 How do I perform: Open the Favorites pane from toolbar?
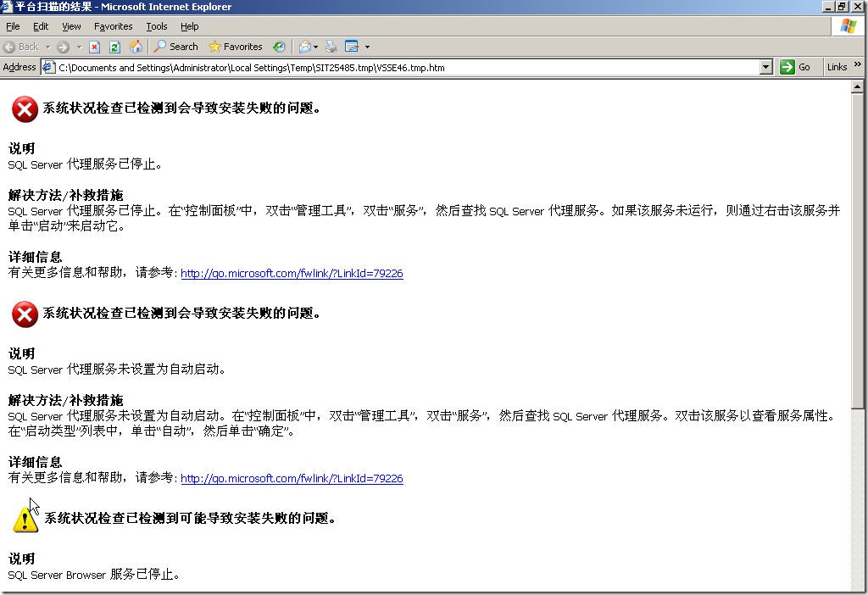click(x=236, y=47)
